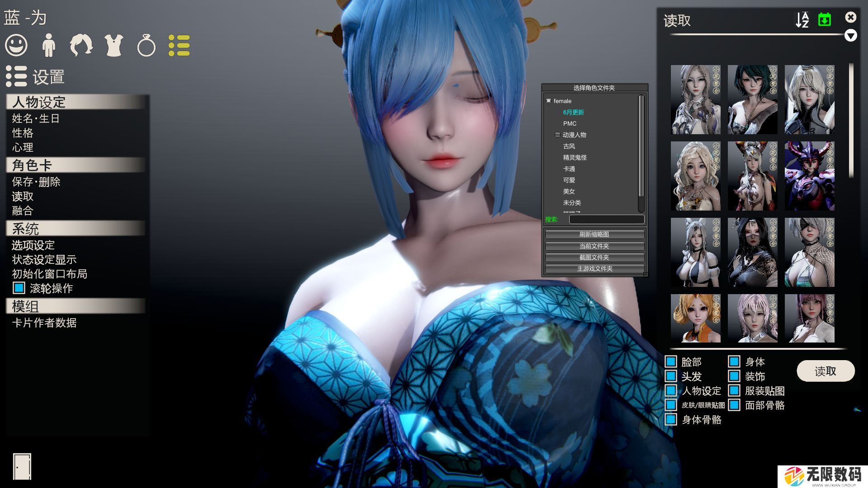Select the horned white-hair character card
This screenshot has height=488, width=868.
pos(753,176)
